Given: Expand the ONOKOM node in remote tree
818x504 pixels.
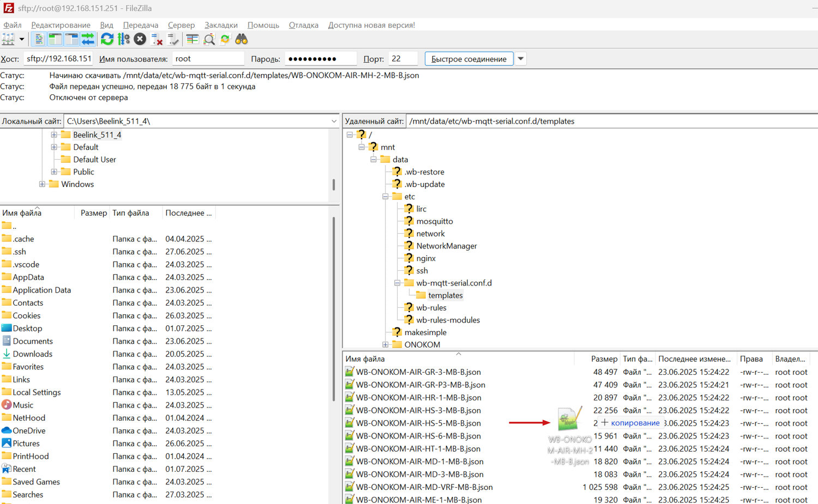Looking at the screenshot, I should tap(386, 344).
